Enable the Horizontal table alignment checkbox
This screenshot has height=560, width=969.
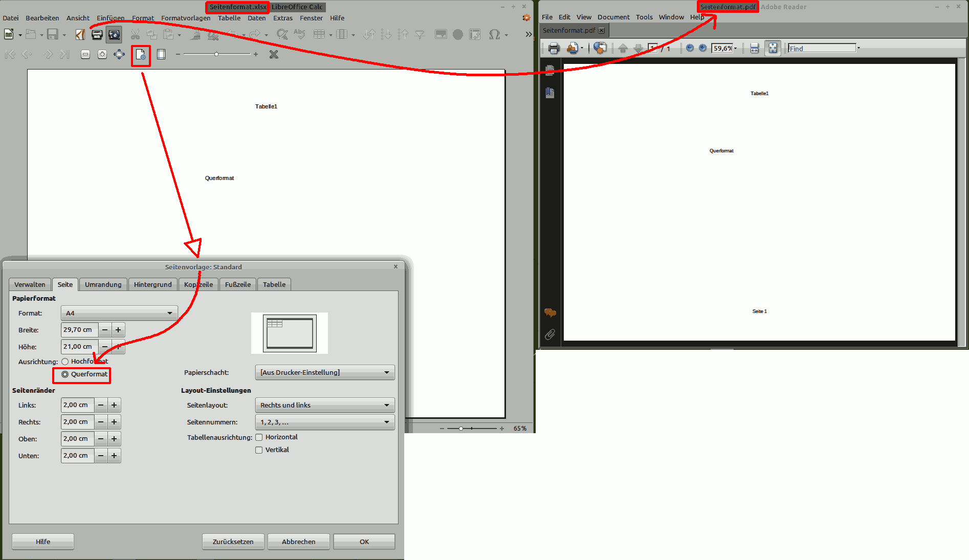(x=259, y=437)
